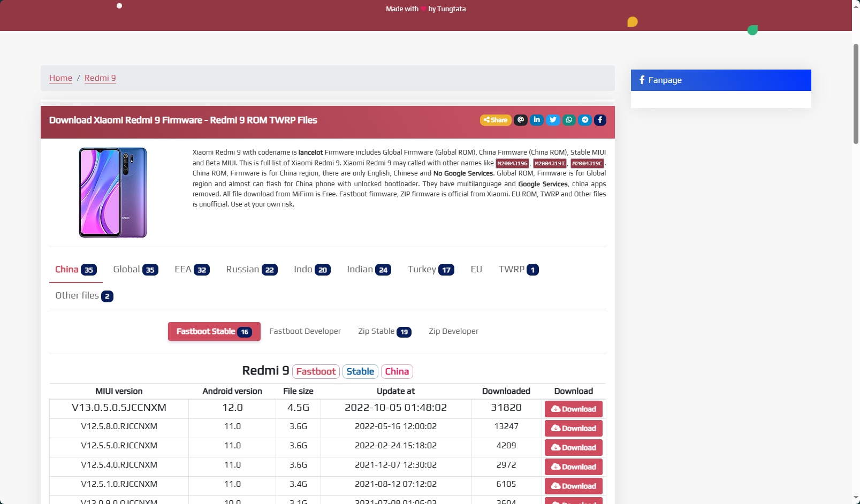Open the Other files tab
This screenshot has width=860, height=504.
[84, 296]
